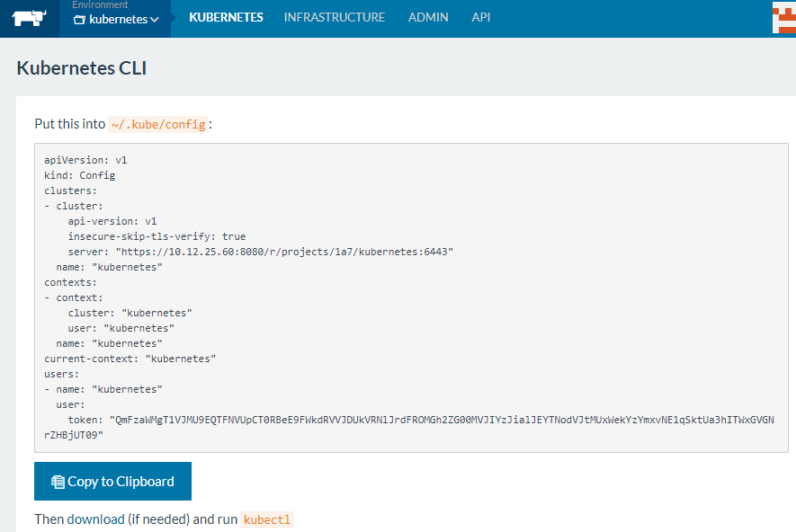This screenshot has height=532, width=796.
Task: Click the Environment label above kubernetes
Action: 100,5
